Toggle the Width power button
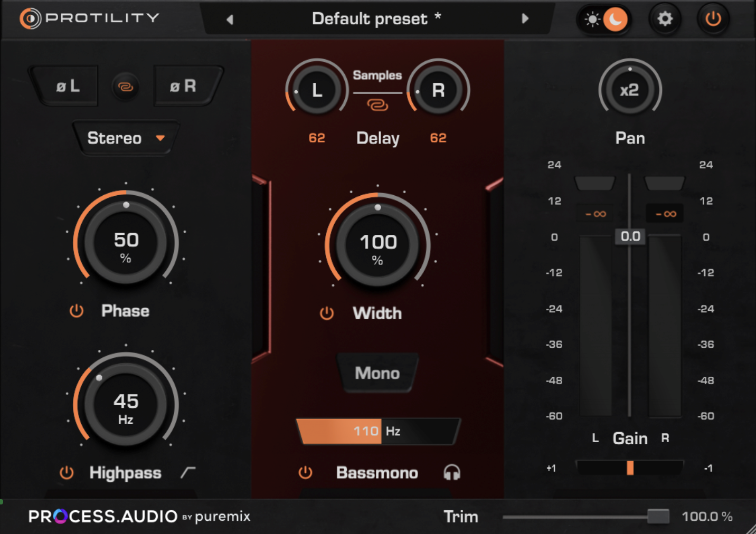Screen dimensions: 756x534 point(327,313)
